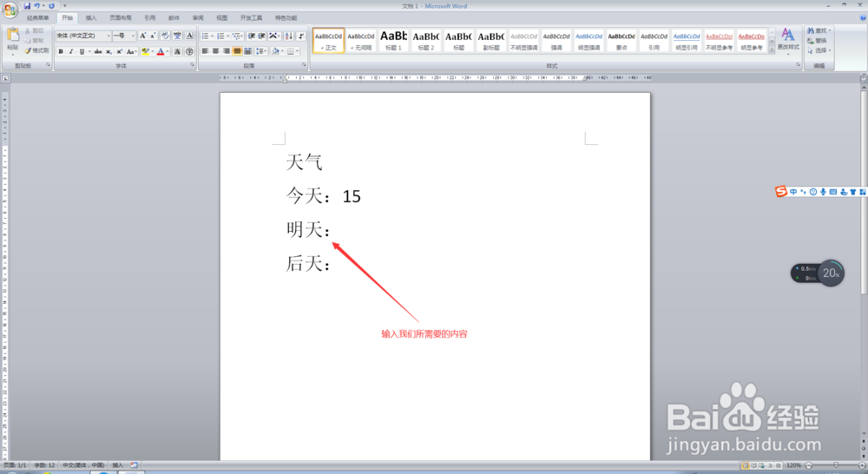This screenshot has width=868, height=474.
Task: Show or hide paragraph marks
Action: pos(300,36)
